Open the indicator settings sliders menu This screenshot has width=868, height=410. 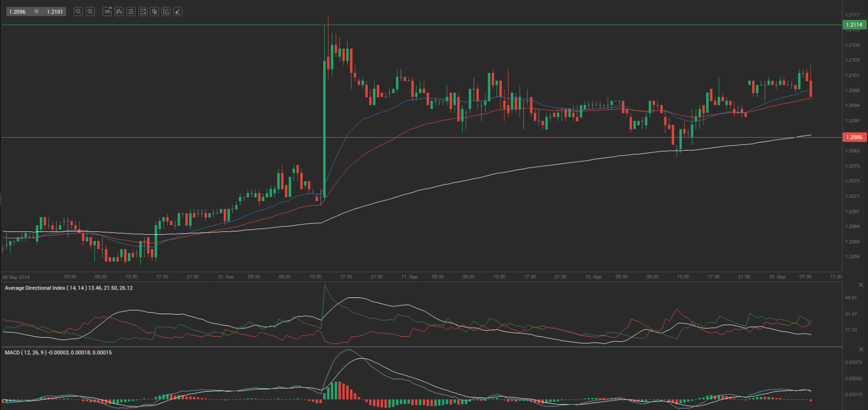click(x=131, y=12)
